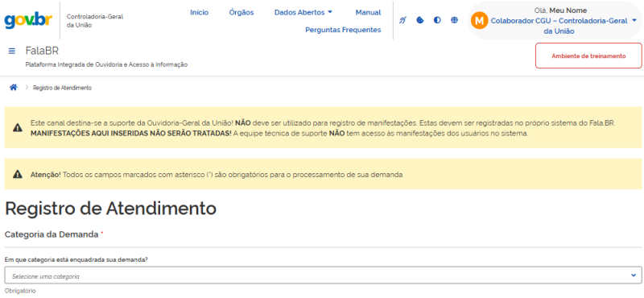This screenshot has height=298, width=644.
Task: Toggle the high-contrast mode icon
Action: [437, 20]
